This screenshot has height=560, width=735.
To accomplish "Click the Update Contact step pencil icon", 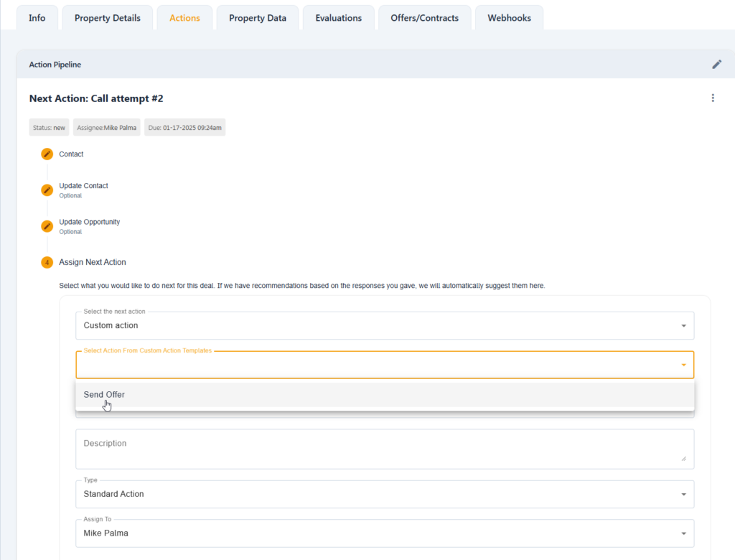I will point(47,190).
